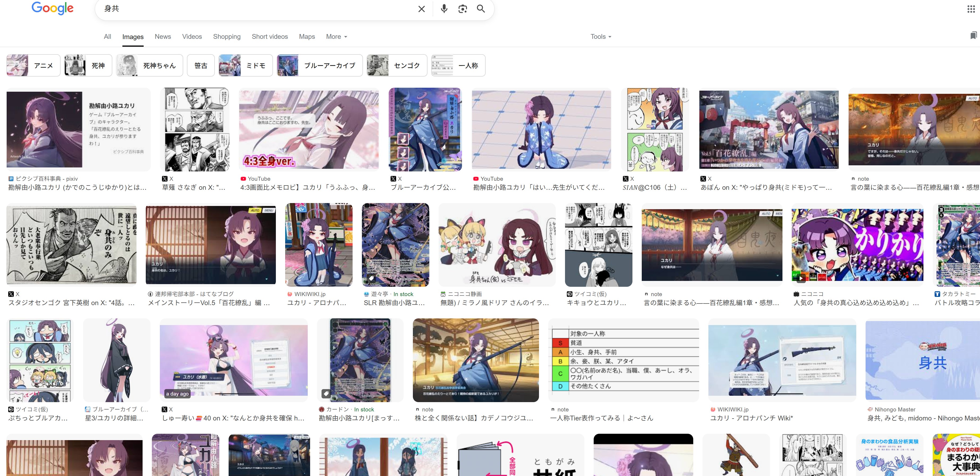Expand the More dropdown
The height and width of the screenshot is (476, 980).
click(x=336, y=37)
